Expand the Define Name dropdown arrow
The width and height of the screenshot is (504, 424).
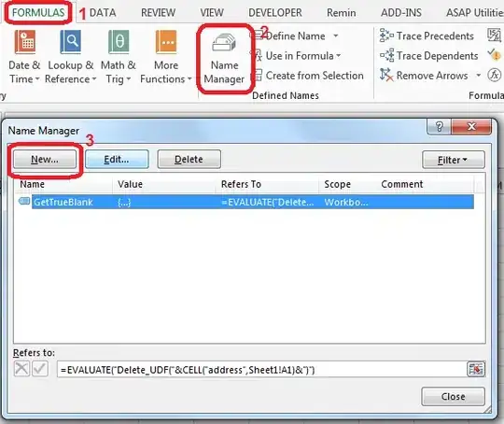pos(336,35)
